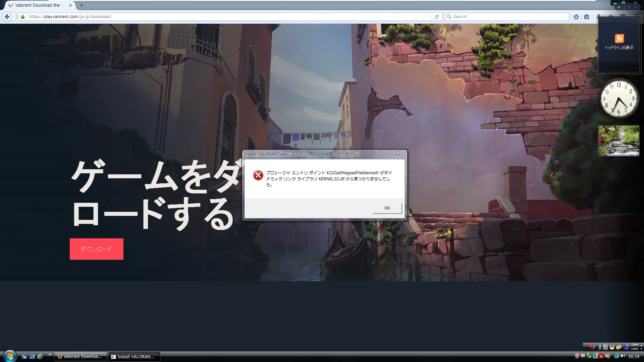Click Switch between windows quick launch icon
Screen dimensions: 644x362
pos(24,357)
